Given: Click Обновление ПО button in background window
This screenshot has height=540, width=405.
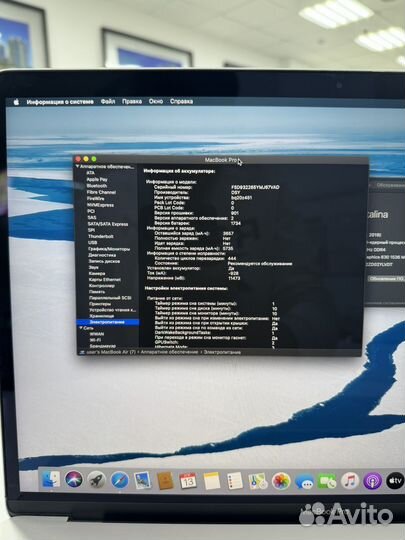Looking at the screenshot, I should click(386, 279).
